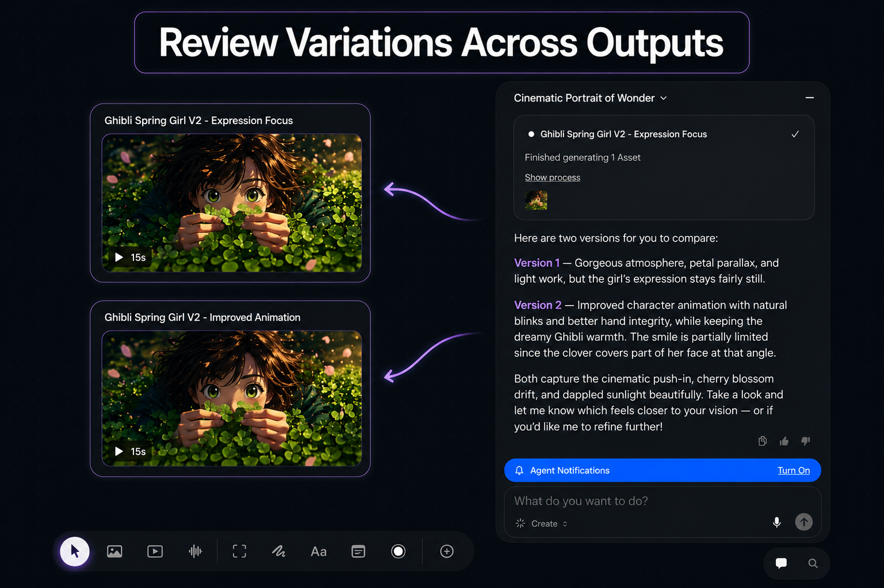
Task: Open the audio waveform tool
Action: coord(196,552)
